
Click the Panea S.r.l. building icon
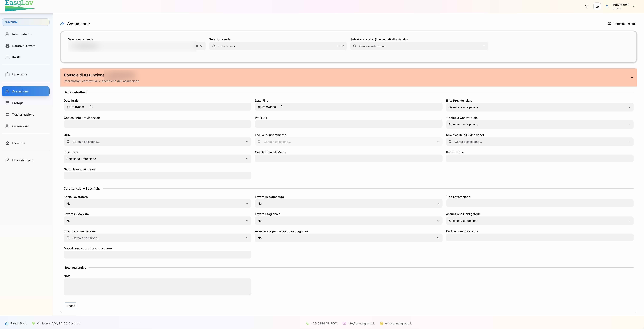pyautogui.click(x=7, y=324)
